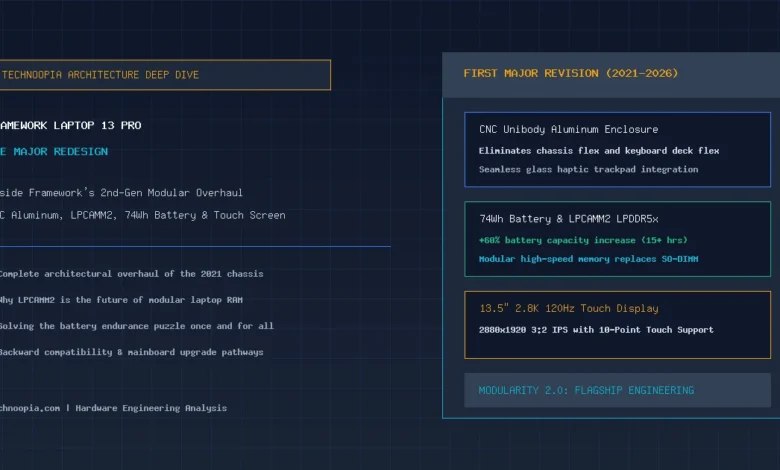
Task: Select the LAPTOP 13 PRO title text
Action: point(71,125)
